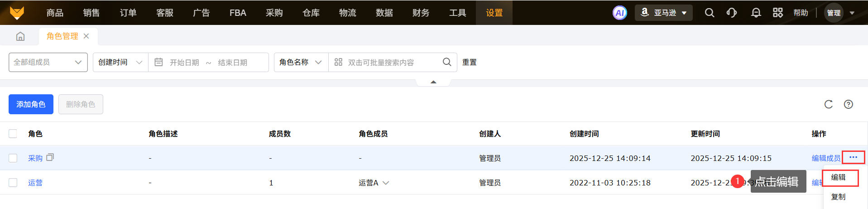Click the customer support headset icon

732,13
